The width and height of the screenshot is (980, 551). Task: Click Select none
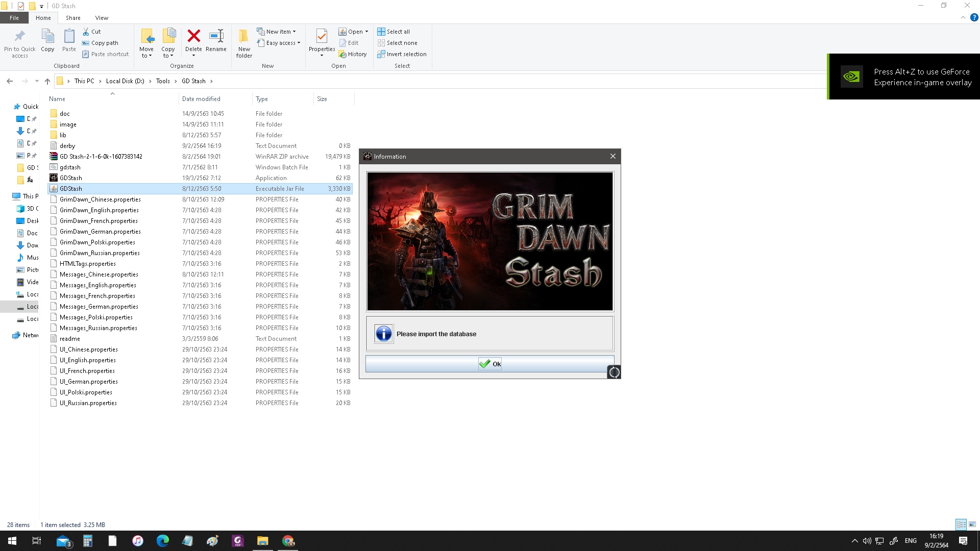point(397,43)
